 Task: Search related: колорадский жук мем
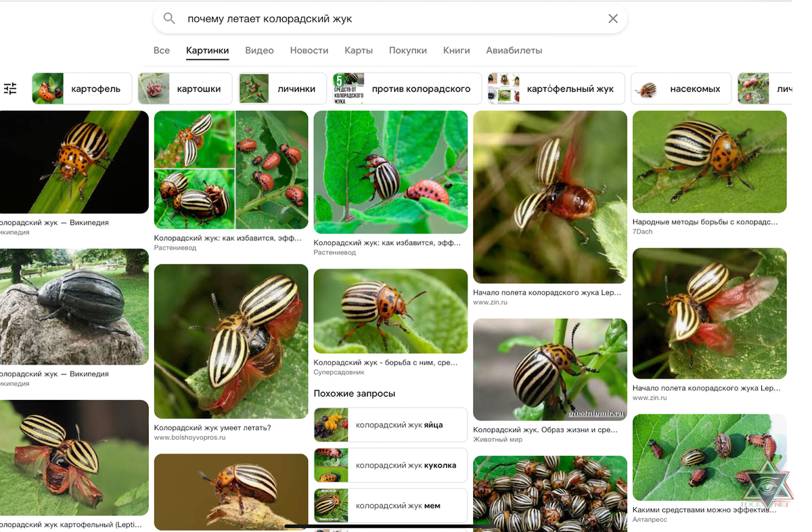pos(390,506)
